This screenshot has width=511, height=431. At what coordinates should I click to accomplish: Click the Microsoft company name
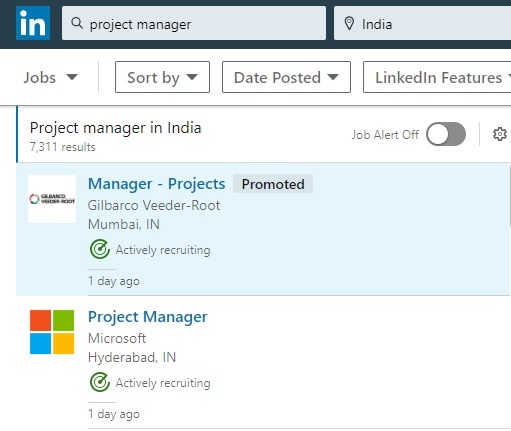(x=117, y=338)
